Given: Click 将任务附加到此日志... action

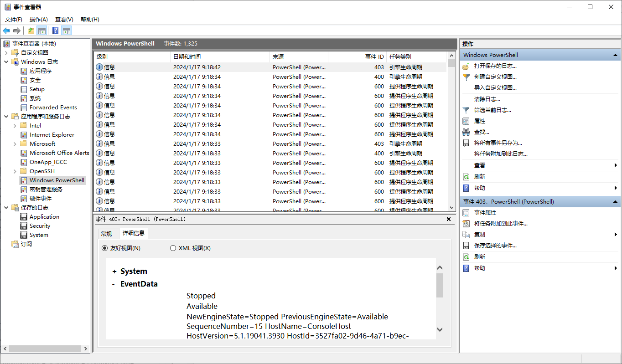Looking at the screenshot, I should [501, 154].
